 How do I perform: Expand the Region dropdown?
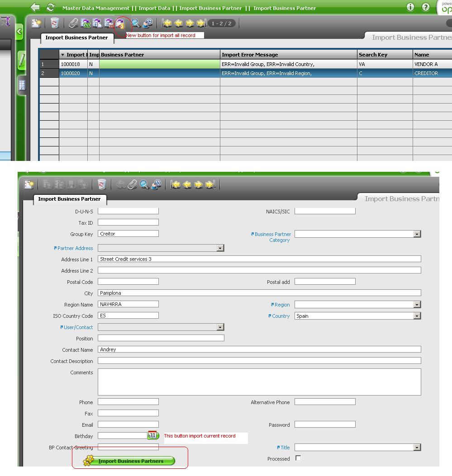(417, 305)
